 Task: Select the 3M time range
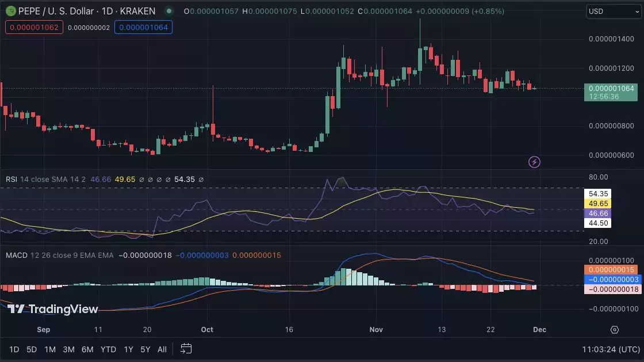pos(68,349)
